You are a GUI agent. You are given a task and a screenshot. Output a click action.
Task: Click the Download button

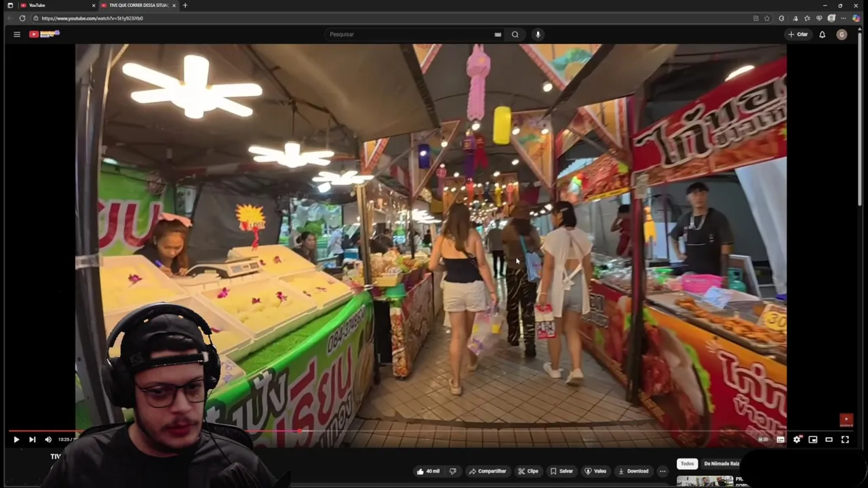tap(633, 471)
